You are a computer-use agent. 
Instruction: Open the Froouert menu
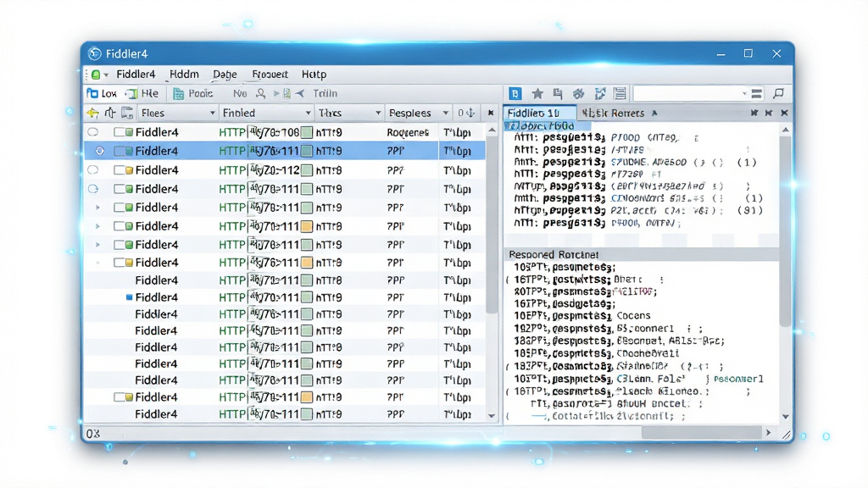tap(270, 75)
